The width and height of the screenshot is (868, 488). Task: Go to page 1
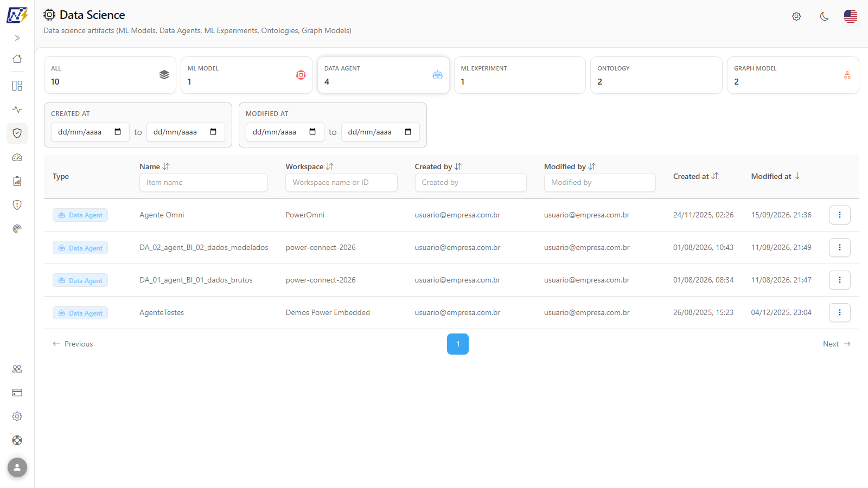click(458, 344)
